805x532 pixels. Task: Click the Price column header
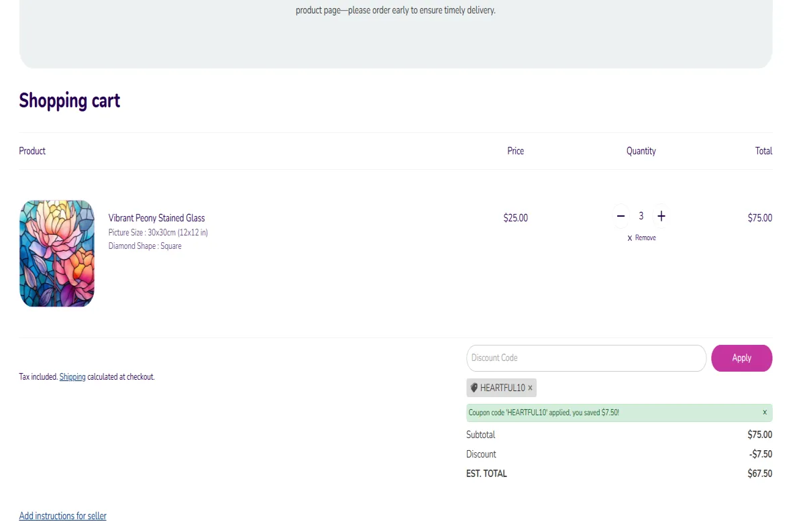(x=516, y=151)
